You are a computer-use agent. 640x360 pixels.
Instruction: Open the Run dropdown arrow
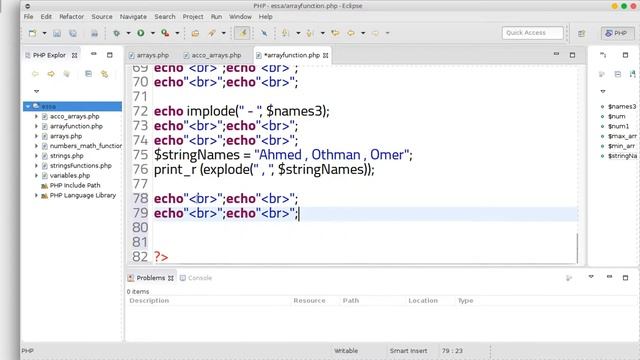tap(153, 33)
